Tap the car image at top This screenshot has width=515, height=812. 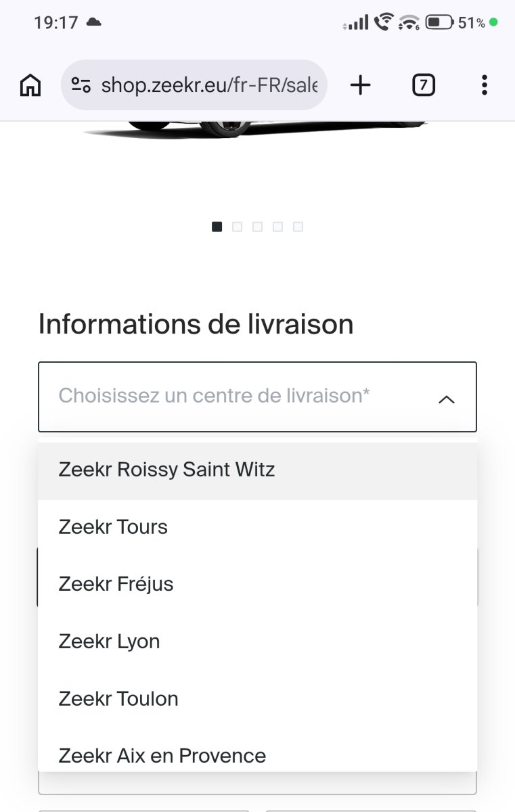[257, 130]
